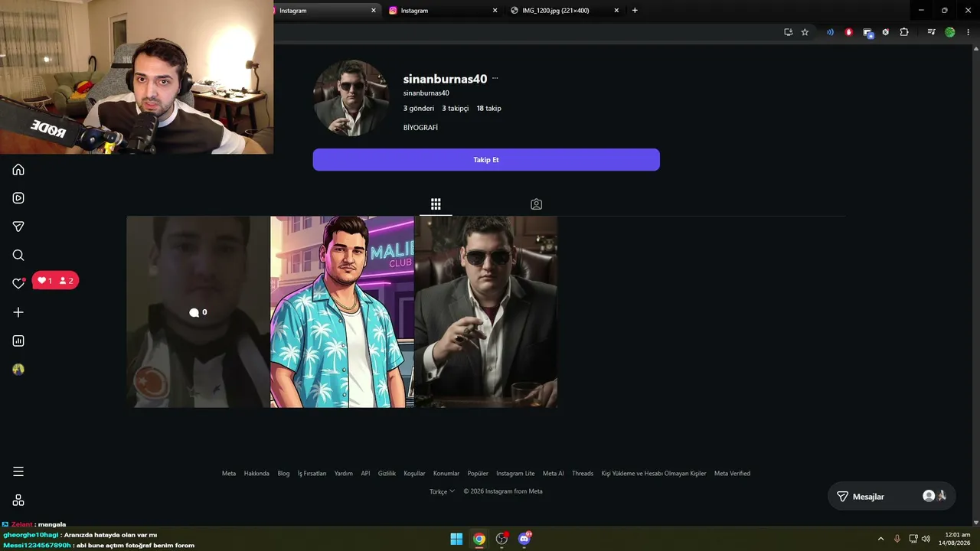The image size is (980, 551).
Task: Click the network icon in system tray
Action: pos(913,539)
